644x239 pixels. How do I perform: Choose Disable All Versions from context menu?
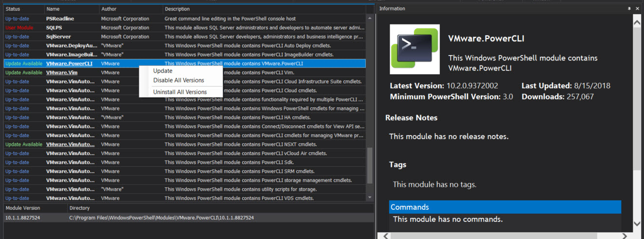[178, 80]
